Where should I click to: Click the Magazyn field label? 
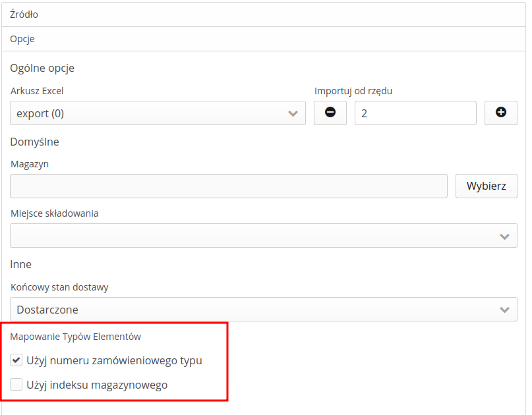(x=30, y=164)
